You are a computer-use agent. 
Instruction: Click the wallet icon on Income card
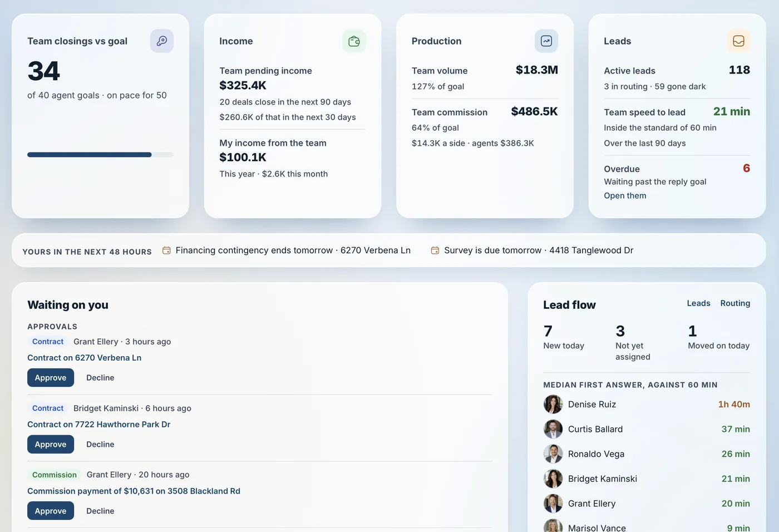pyautogui.click(x=354, y=41)
